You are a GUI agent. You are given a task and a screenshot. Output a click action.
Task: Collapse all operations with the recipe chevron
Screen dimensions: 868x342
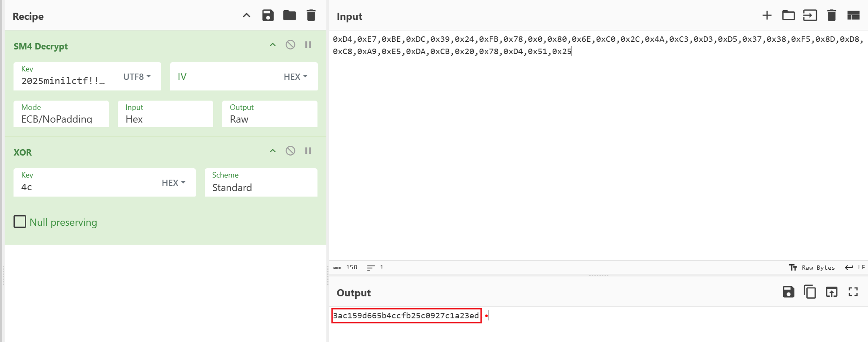[247, 16]
